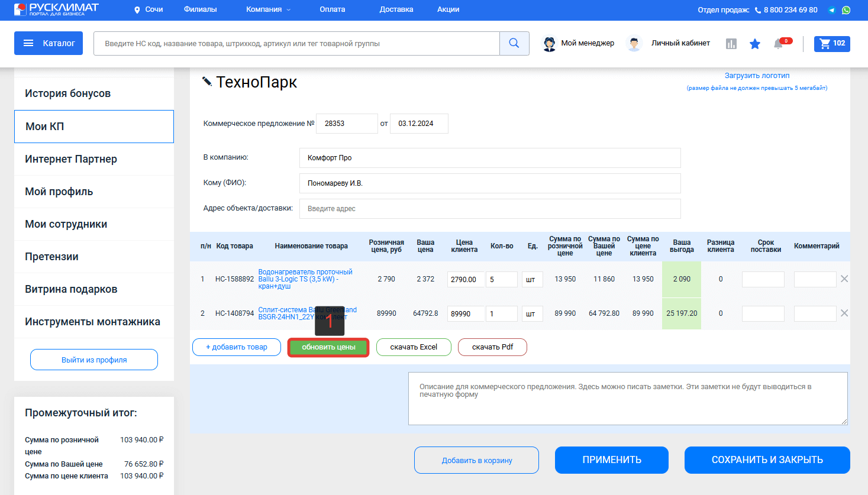Click delivery term field in row 1
This screenshot has height=495, width=868.
tap(763, 279)
